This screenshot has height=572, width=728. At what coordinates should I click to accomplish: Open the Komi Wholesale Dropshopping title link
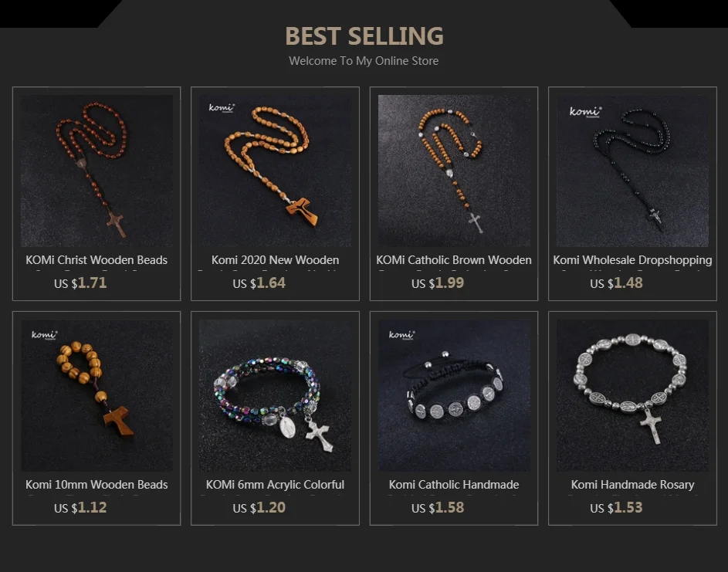coord(632,260)
